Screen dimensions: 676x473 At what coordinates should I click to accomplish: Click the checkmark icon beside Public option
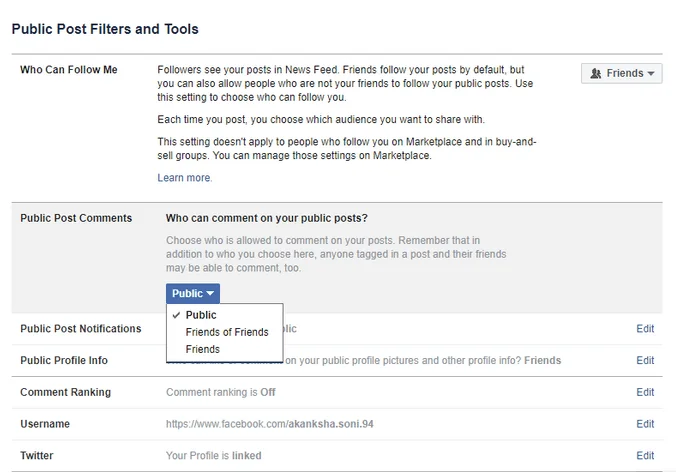pos(176,315)
